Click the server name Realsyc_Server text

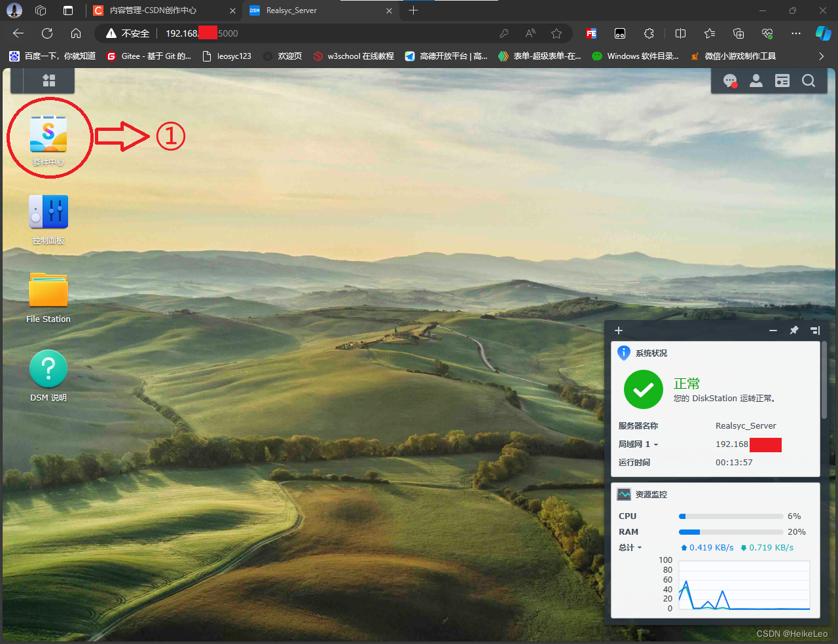[x=746, y=425]
